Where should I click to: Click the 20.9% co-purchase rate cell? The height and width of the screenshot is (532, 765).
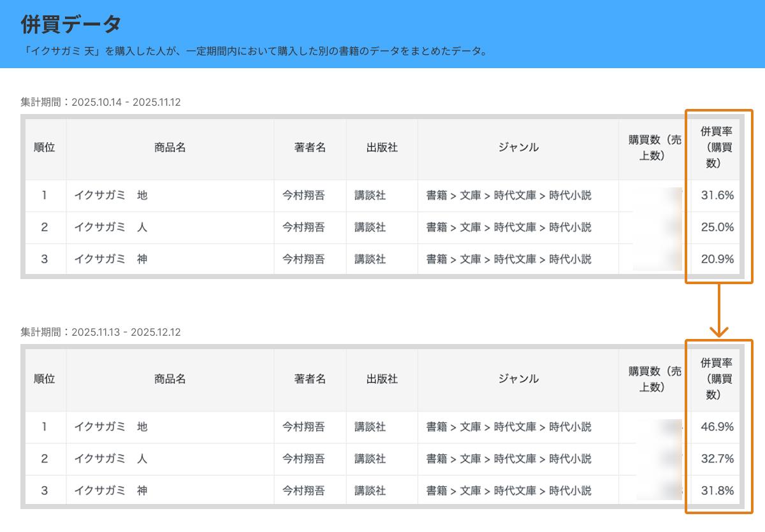tap(717, 259)
